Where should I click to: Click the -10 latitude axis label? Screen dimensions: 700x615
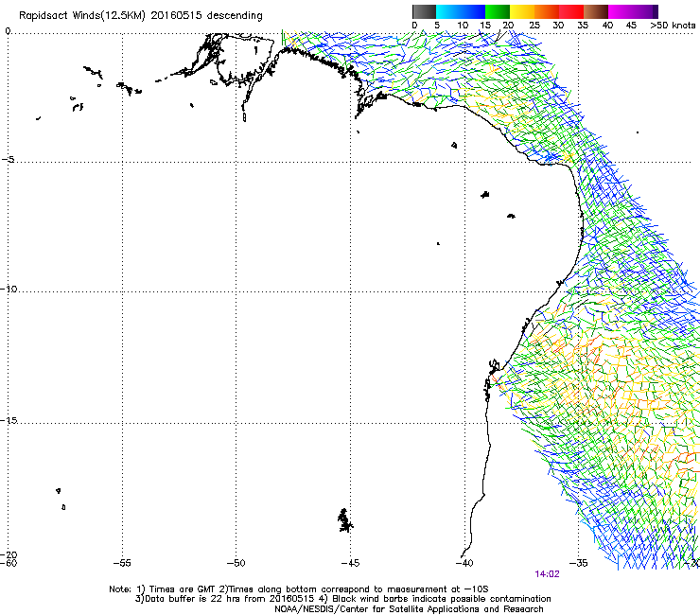tap(9, 289)
